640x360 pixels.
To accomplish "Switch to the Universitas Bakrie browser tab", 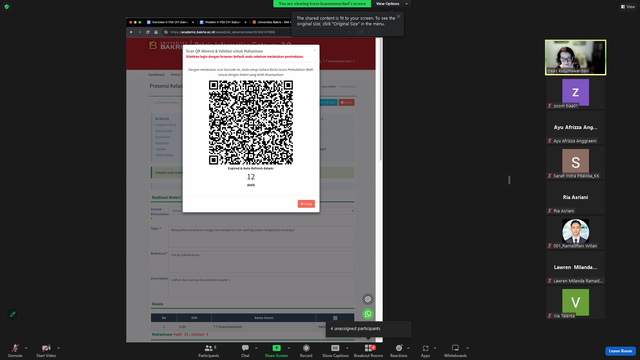I will pos(271,22).
